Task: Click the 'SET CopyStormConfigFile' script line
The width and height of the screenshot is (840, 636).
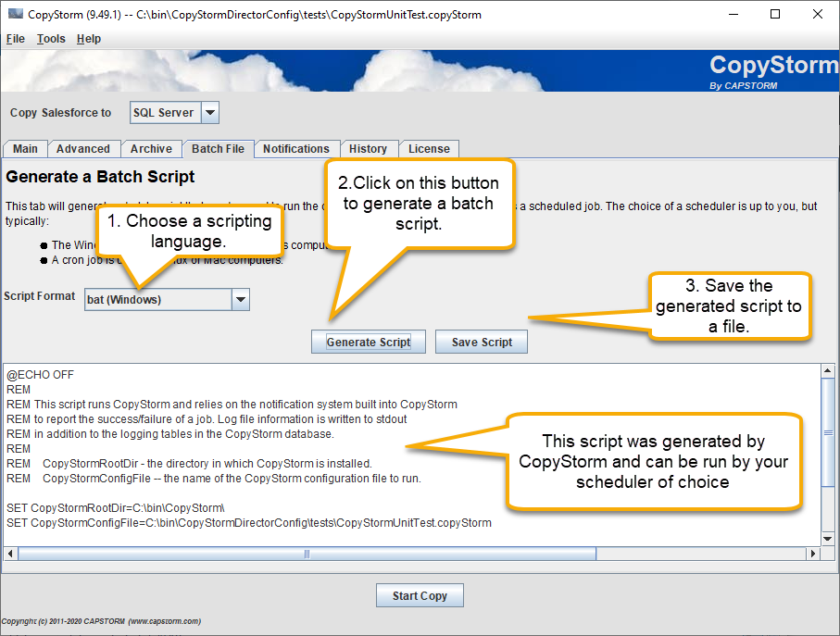Action: point(249,522)
